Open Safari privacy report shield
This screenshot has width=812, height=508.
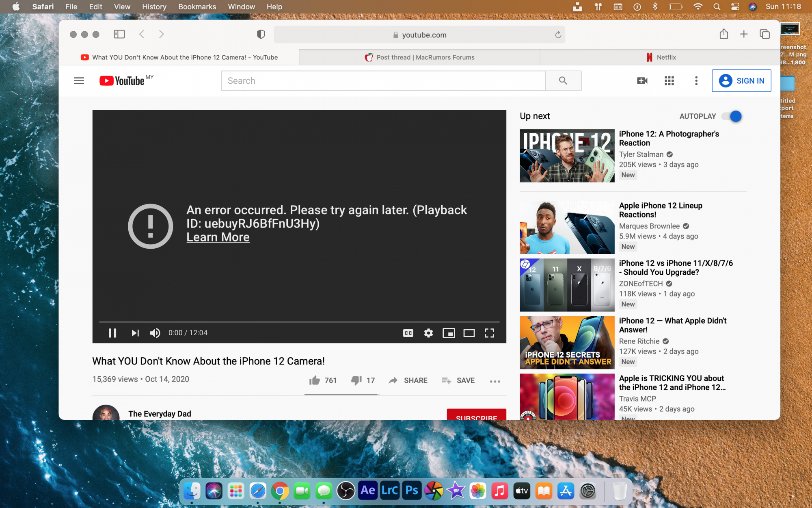click(x=261, y=34)
